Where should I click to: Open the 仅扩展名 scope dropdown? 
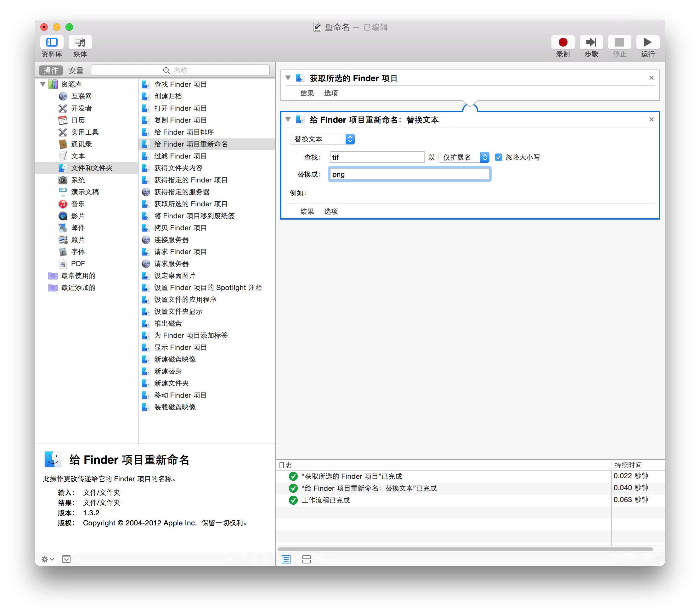(464, 157)
